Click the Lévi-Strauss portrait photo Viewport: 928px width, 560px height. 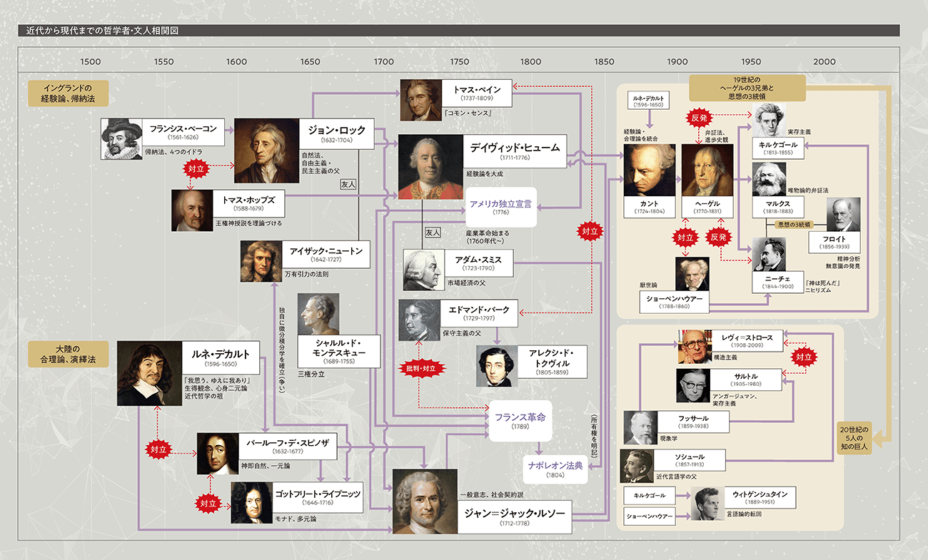[x=695, y=347]
